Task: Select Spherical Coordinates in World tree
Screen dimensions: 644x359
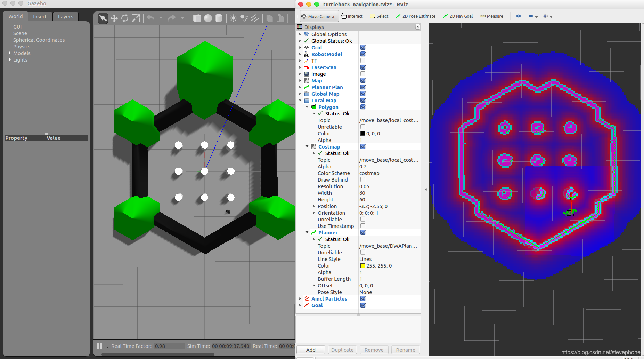Action: [39, 40]
